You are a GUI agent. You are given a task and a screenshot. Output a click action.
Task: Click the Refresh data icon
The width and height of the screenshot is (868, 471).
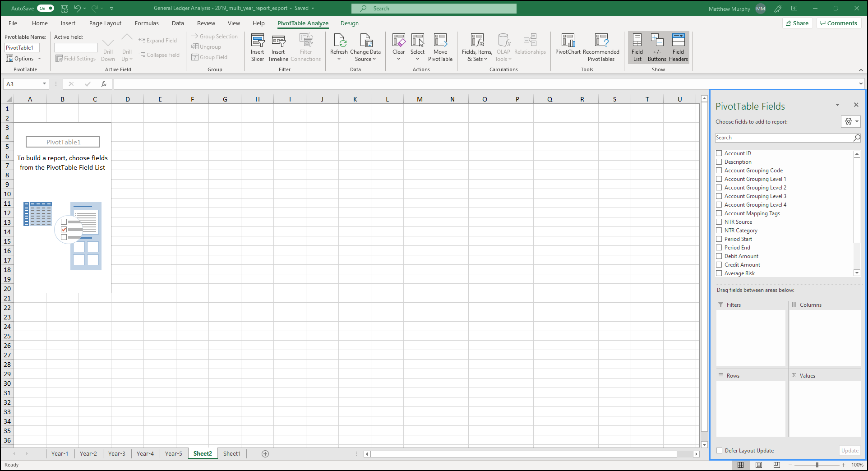(339, 47)
